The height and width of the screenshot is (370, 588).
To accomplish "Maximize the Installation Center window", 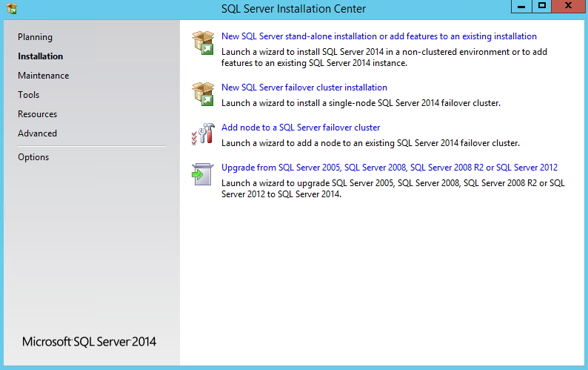I will [x=541, y=7].
